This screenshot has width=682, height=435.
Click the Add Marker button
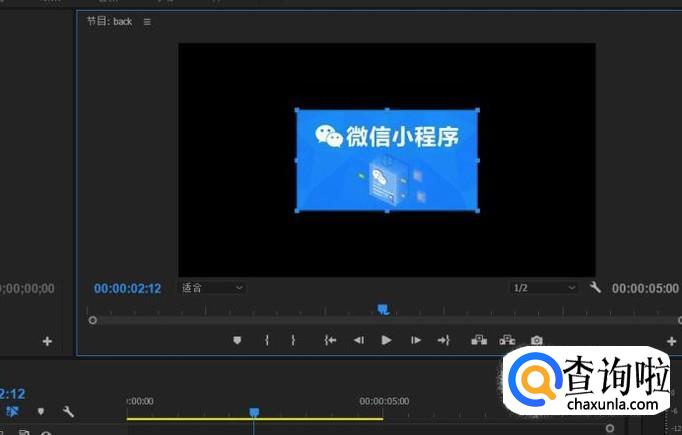point(237,341)
